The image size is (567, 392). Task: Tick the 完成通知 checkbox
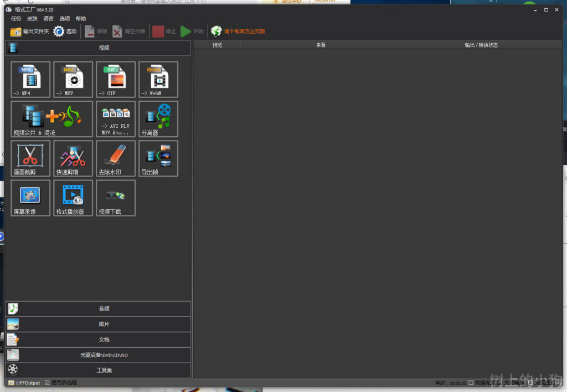(x=530, y=383)
